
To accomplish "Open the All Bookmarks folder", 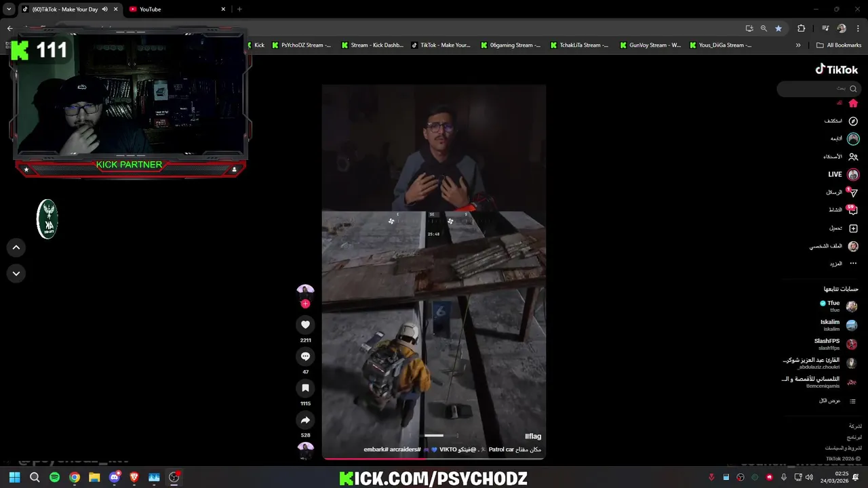I will click(x=839, y=45).
